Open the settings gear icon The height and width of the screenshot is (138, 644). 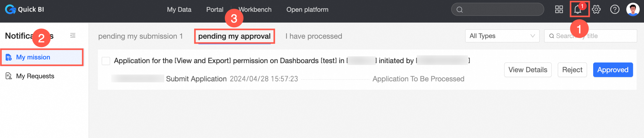coord(596,10)
